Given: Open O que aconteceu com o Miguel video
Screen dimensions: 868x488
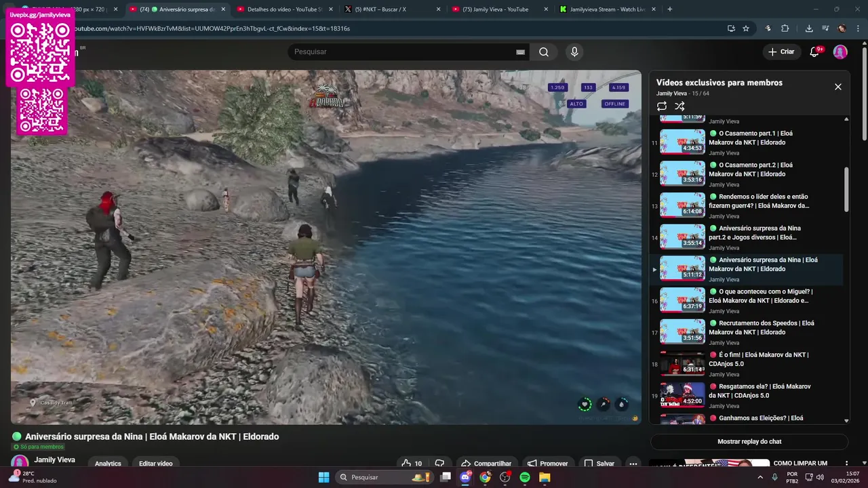Looking at the screenshot, I should pyautogui.click(x=746, y=300).
